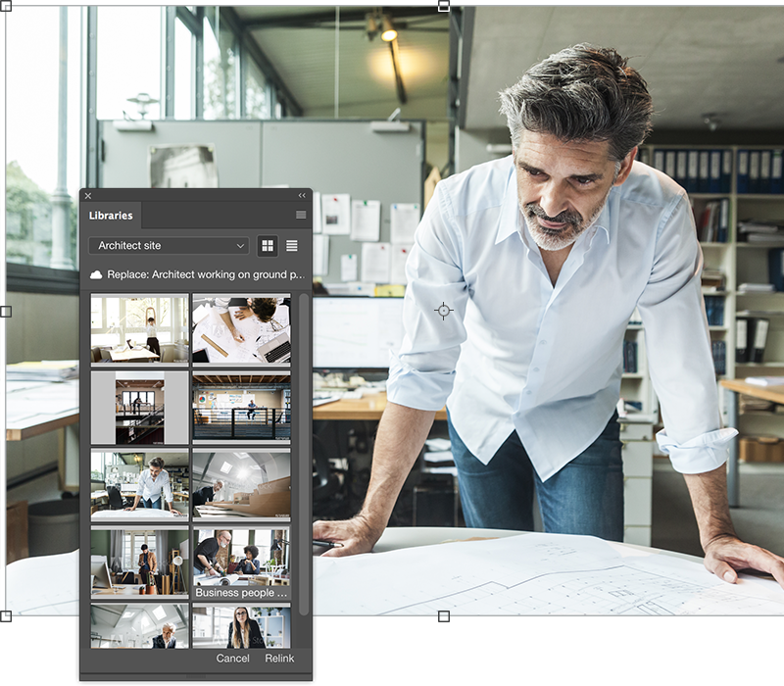
Task: Select the overhead blueprint desk thumbnail
Action: click(x=241, y=329)
